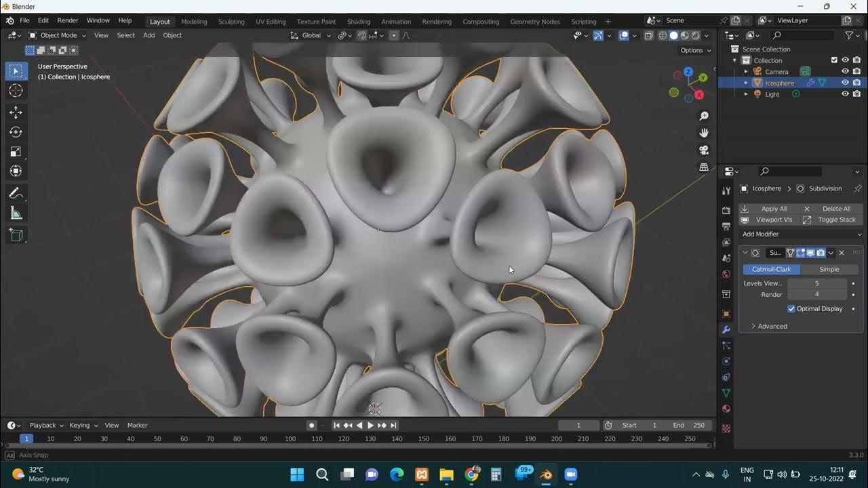Switch to Wireframe viewport shading

pos(663,35)
